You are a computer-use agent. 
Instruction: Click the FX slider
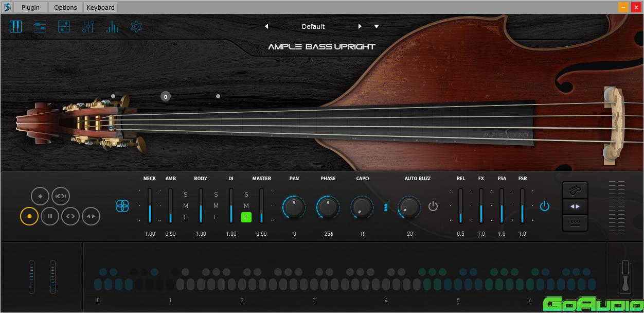click(481, 205)
